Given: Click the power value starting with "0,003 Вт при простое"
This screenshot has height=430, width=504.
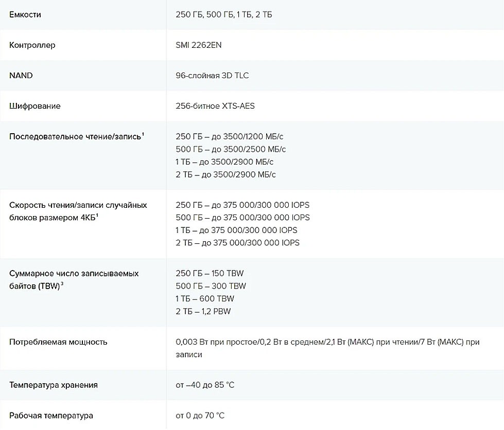Looking at the screenshot, I should (x=327, y=342).
